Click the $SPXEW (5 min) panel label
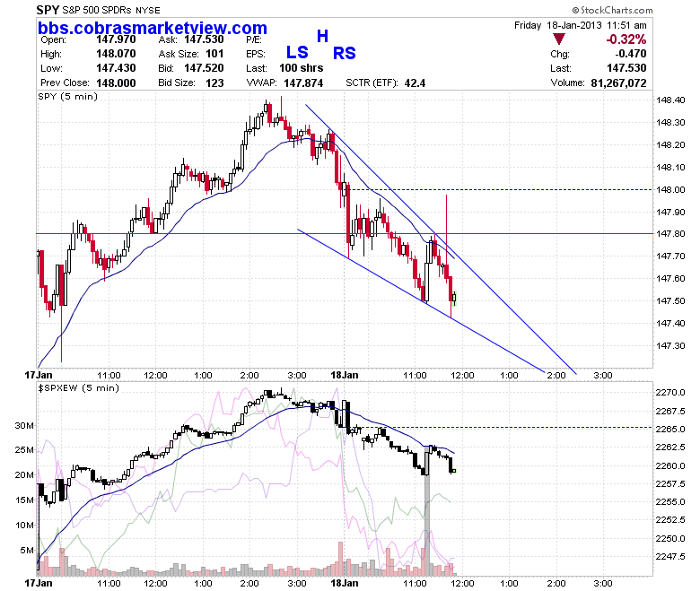This screenshot has height=591, width=700. (79, 388)
